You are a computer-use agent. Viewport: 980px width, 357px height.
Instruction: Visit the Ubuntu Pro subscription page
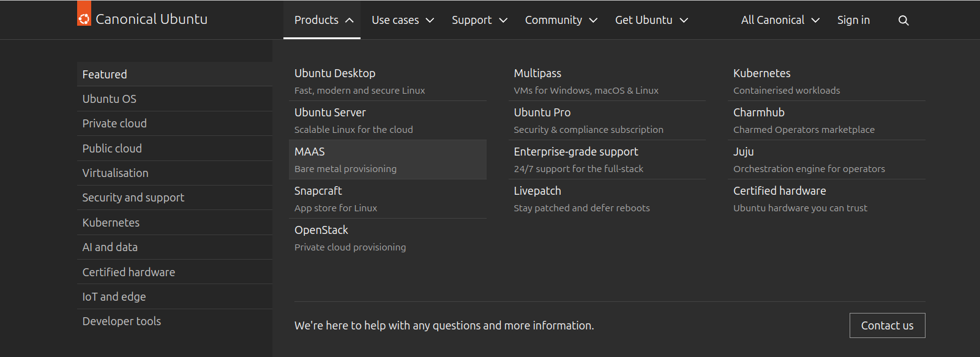542,113
